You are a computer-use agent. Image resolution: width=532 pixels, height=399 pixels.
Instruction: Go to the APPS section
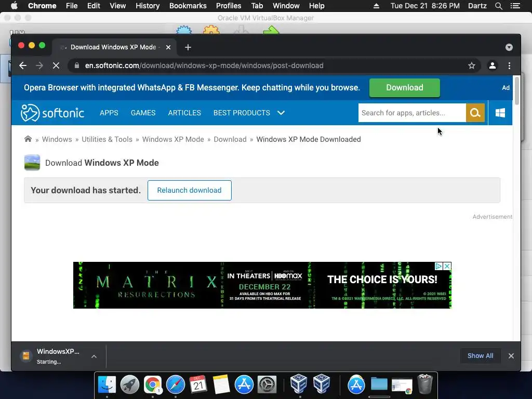click(x=109, y=113)
